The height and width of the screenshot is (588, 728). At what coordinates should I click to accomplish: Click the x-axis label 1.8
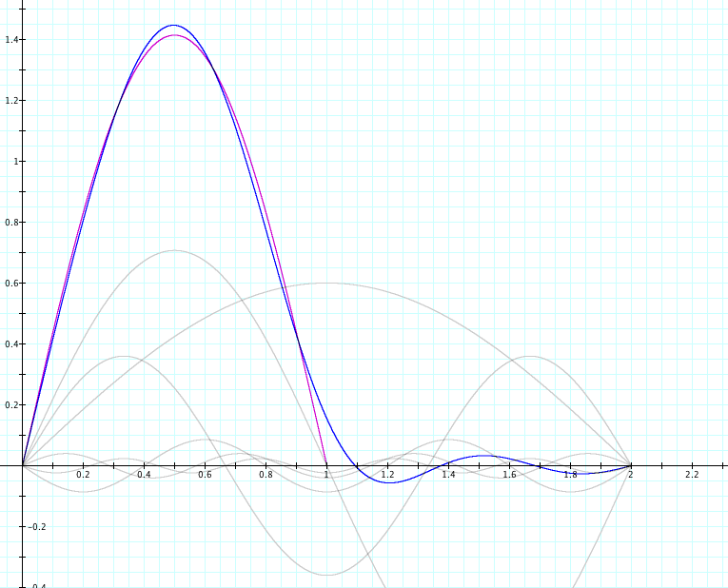click(x=571, y=474)
